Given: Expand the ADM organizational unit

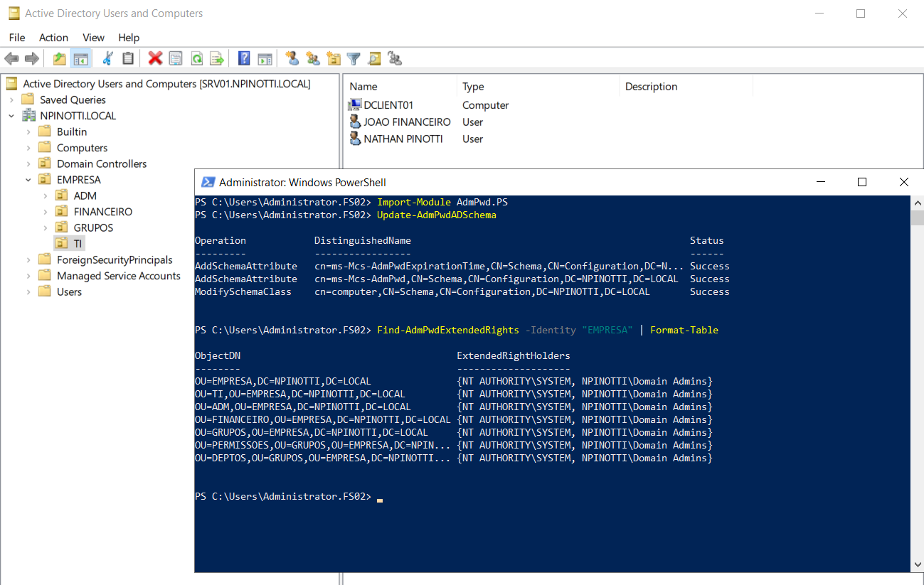Looking at the screenshot, I should (46, 196).
